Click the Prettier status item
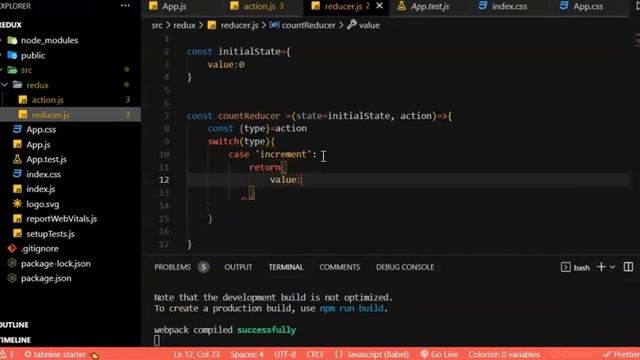 [x=621, y=354]
